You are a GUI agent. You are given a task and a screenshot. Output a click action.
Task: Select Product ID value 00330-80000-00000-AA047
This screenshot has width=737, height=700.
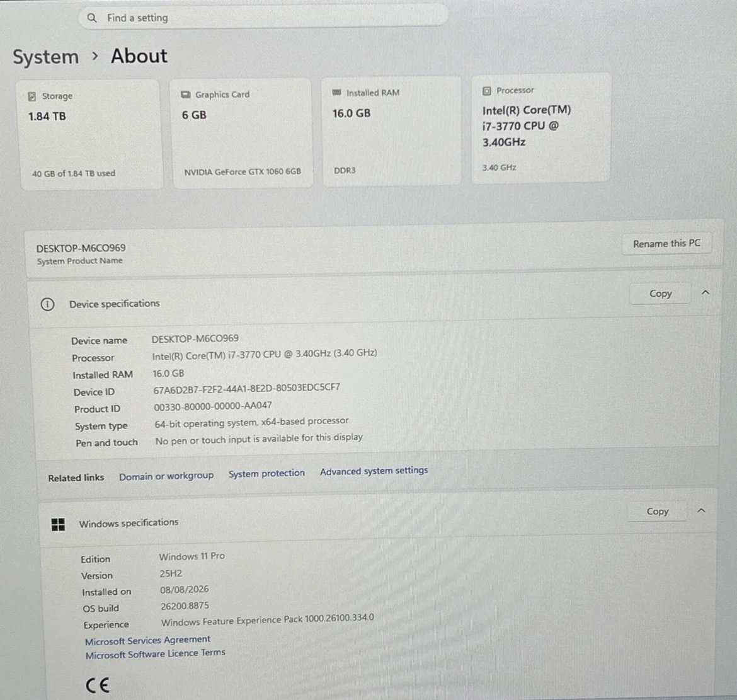pyautogui.click(x=213, y=406)
